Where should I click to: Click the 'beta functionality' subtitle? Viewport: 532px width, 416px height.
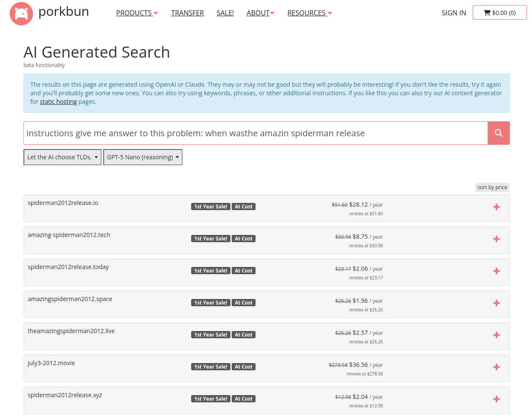(44, 65)
